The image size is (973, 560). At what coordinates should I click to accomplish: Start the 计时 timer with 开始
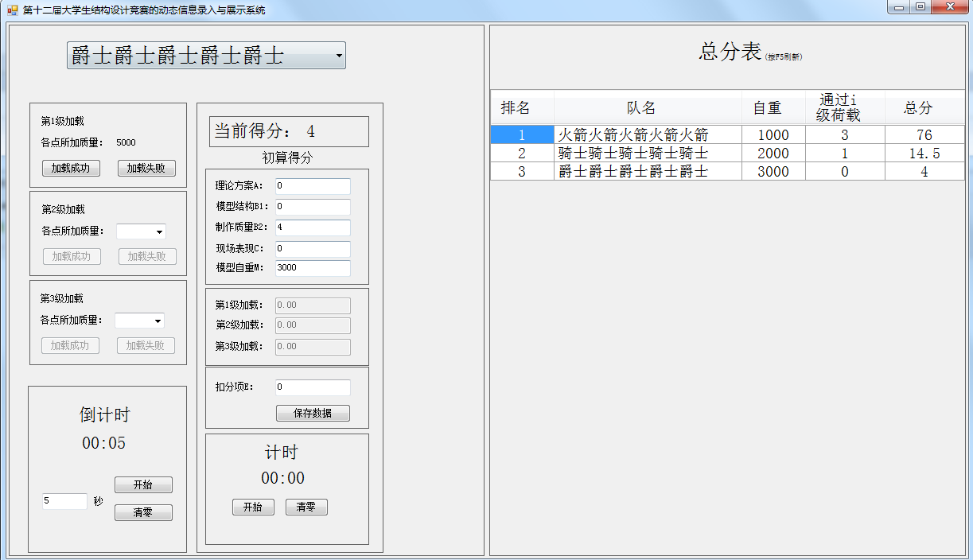click(x=253, y=507)
